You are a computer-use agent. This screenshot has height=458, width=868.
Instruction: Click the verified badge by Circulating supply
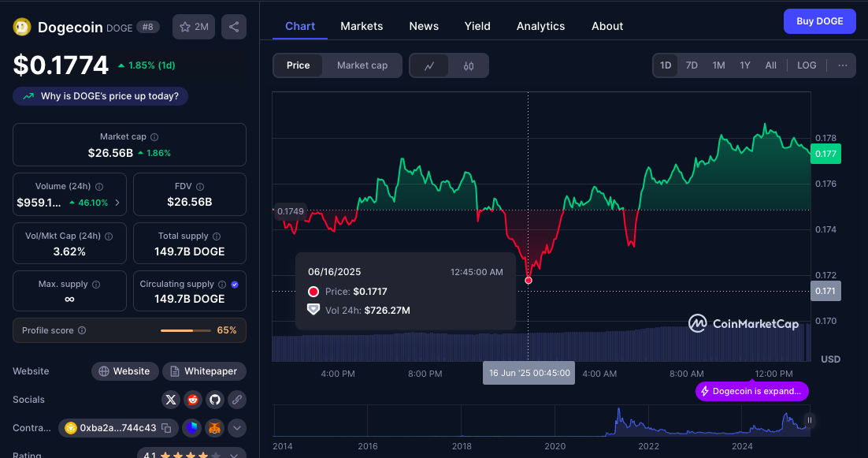(235, 285)
